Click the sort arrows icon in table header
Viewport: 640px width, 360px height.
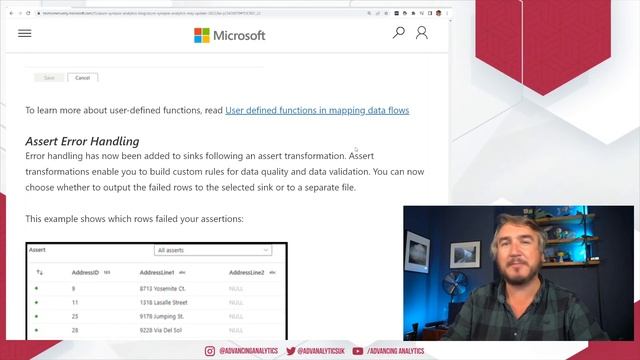tap(40, 272)
